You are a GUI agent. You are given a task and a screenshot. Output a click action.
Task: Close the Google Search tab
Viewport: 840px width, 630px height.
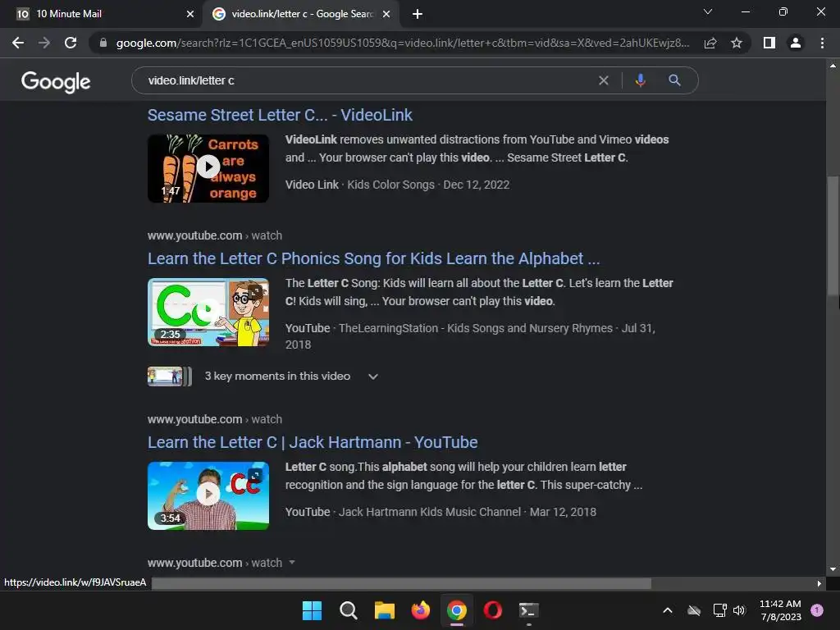click(x=386, y=14)
